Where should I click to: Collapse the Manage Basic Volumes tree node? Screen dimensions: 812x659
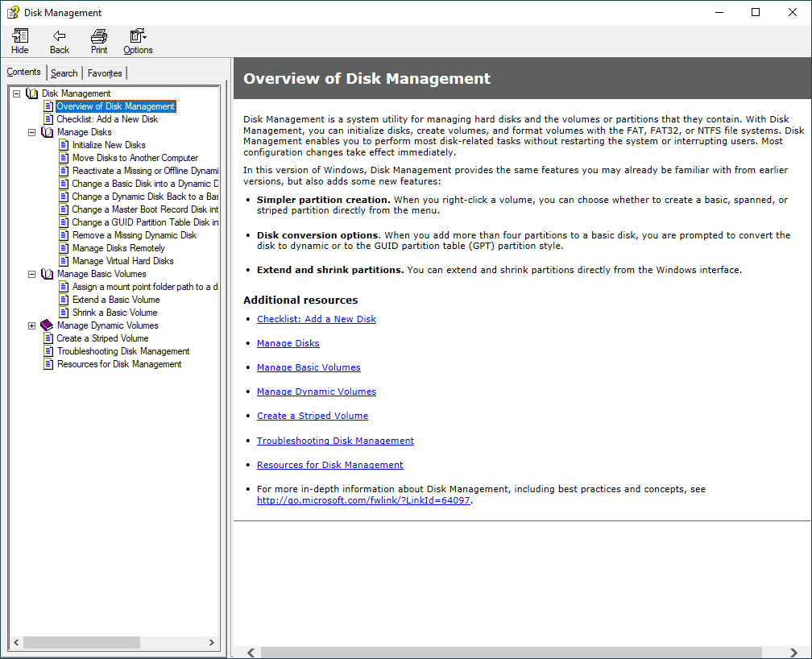click(x=32, y=274)
